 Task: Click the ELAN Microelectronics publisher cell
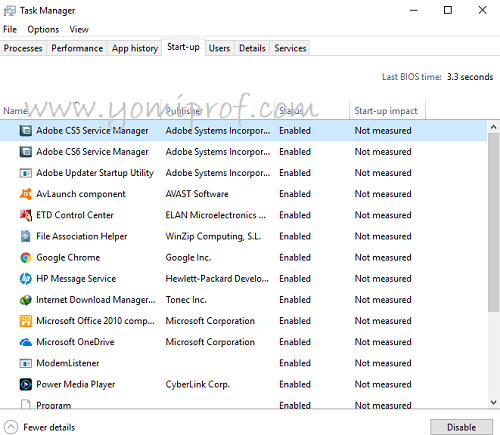[216, 215]
